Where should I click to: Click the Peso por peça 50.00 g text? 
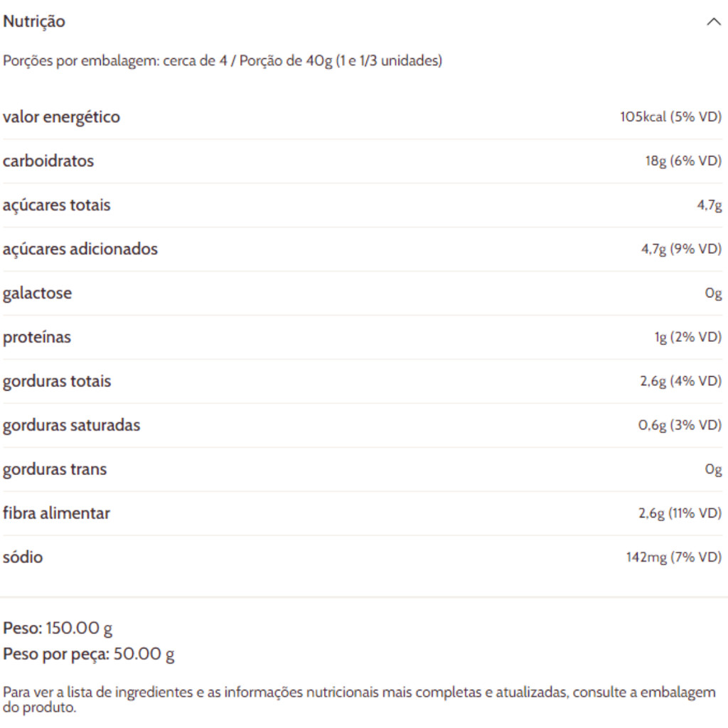pyautogui.click(x=89, y=654)
